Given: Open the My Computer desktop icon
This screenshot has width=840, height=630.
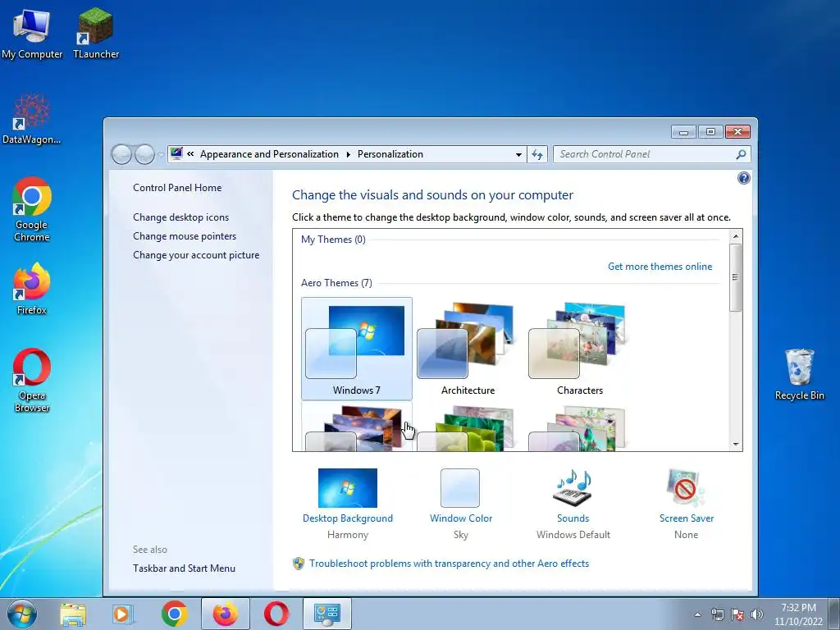Looking at the screenshot, I should 32,34.
